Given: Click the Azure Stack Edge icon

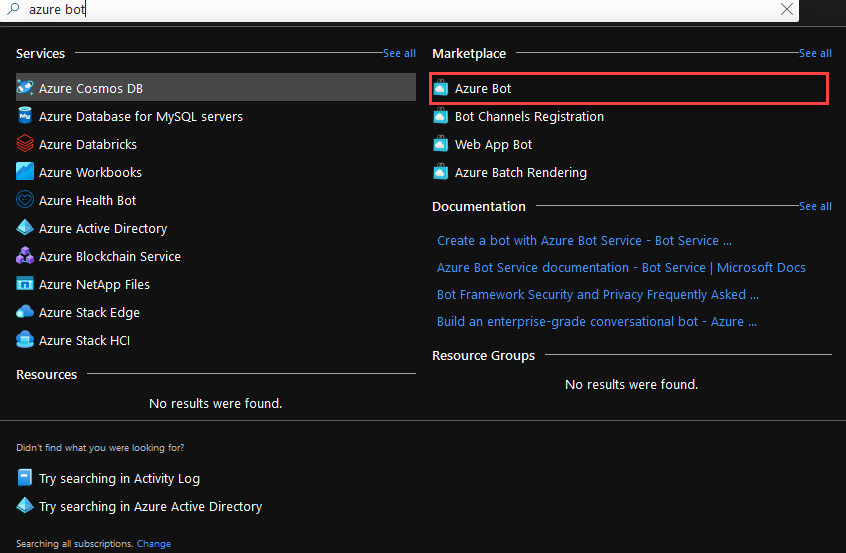Looking at the screenshot, I should [x=25, y=312].
